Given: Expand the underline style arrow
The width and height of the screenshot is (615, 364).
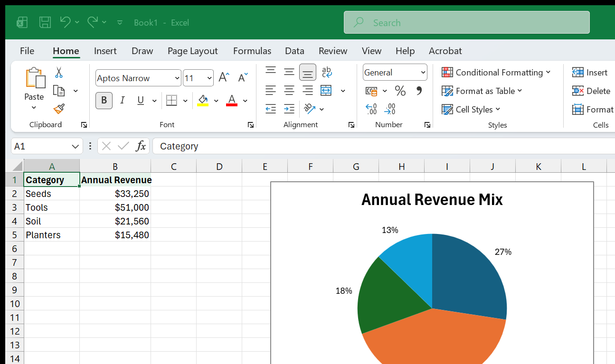Looking at the screenshot, I should 154,101.
